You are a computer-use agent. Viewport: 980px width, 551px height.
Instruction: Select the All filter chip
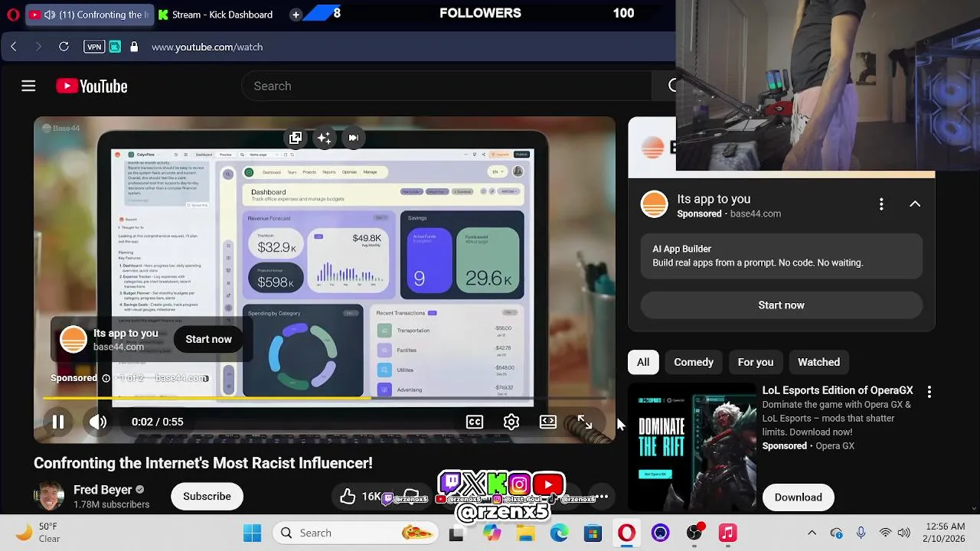pyautogui.click(x=643, y=362)
